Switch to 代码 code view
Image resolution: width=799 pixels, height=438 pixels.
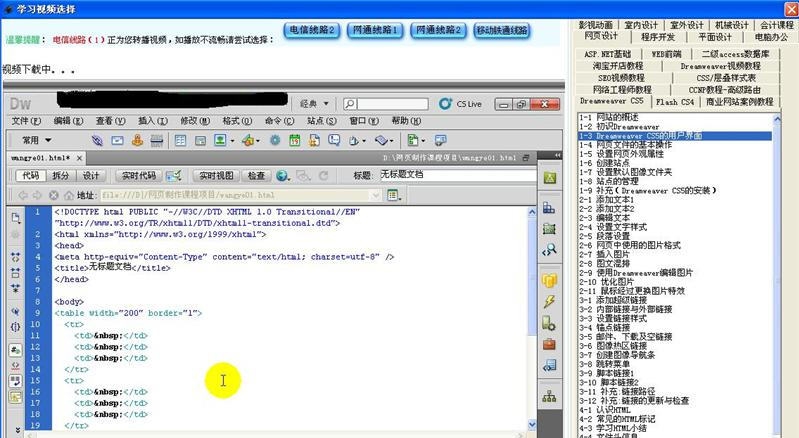(x=31, y=176)
